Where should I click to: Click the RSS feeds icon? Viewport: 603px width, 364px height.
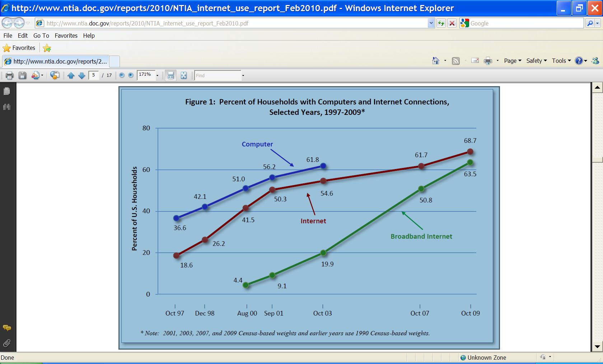(x=456, y=61)
